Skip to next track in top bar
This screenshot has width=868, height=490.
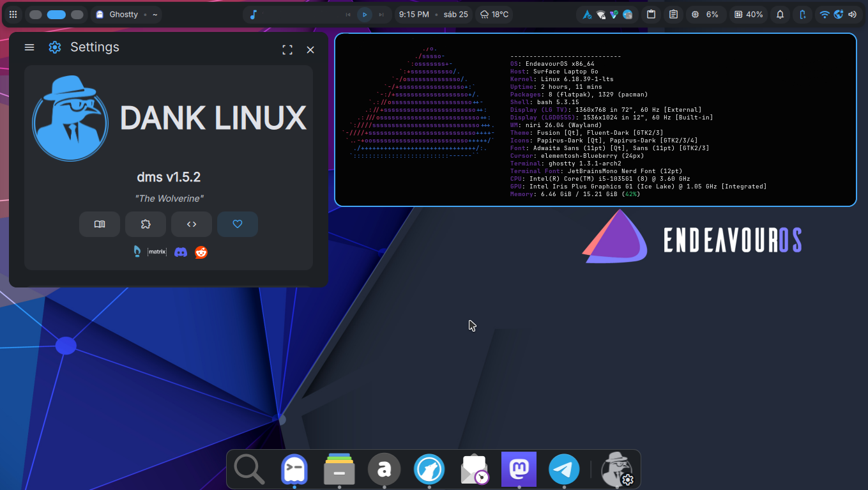coord(381,14)
